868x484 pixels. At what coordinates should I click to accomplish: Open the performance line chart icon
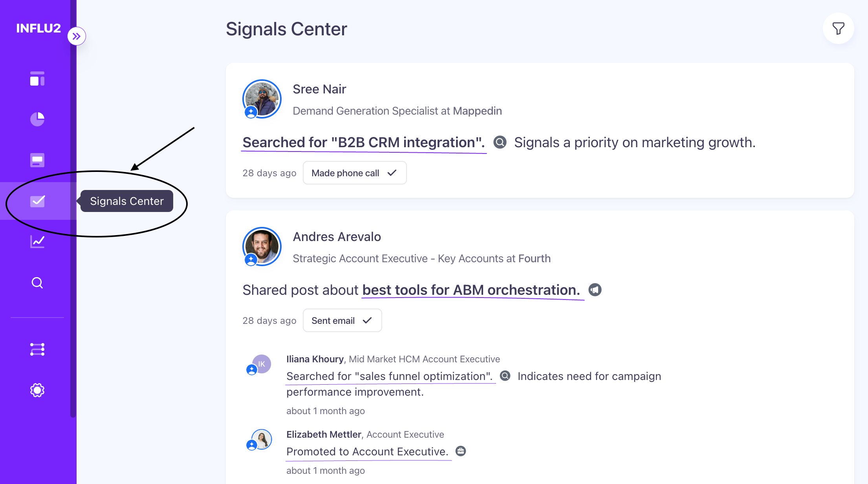(37, 242)
